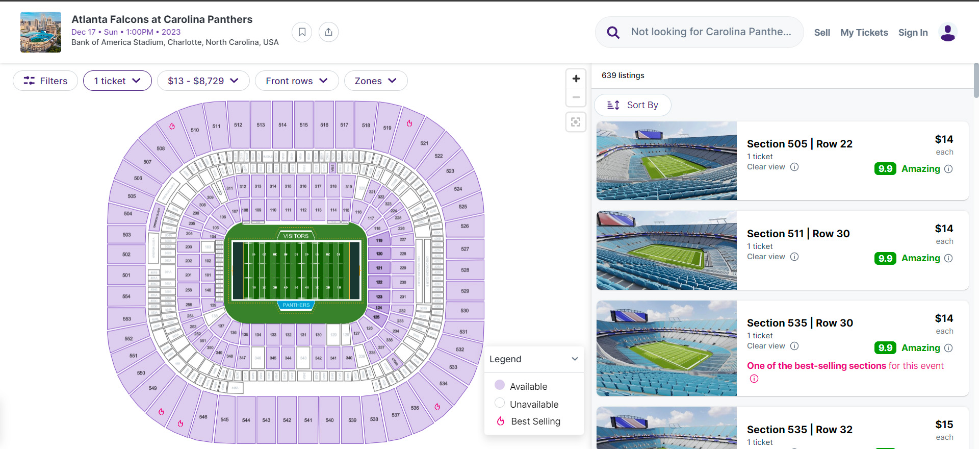Bookmark this event with the save icon
980x449 pixels.
point(302,32)
